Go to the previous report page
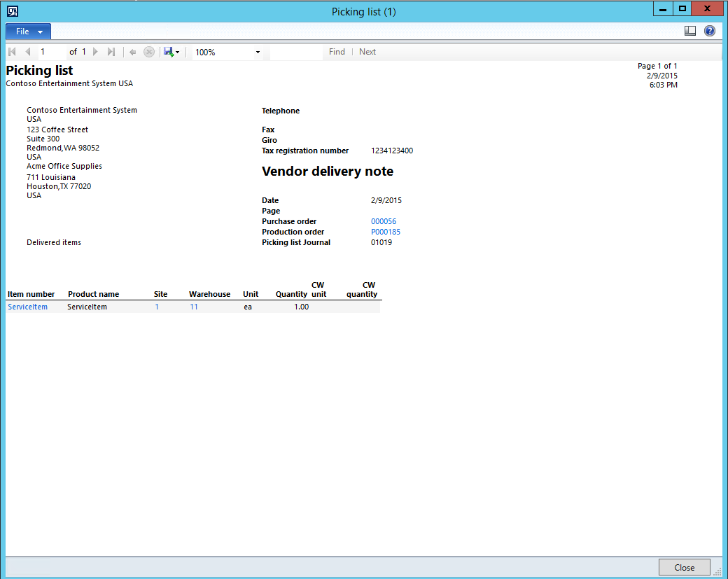728x579 pixels. coord(28,52)
